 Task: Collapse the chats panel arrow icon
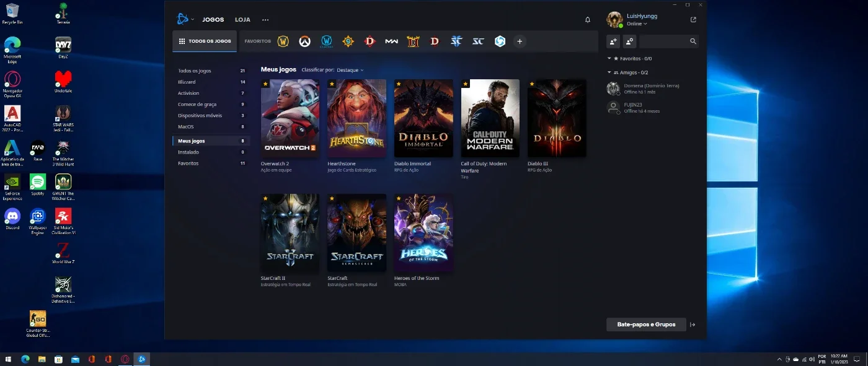coord(693,325)
